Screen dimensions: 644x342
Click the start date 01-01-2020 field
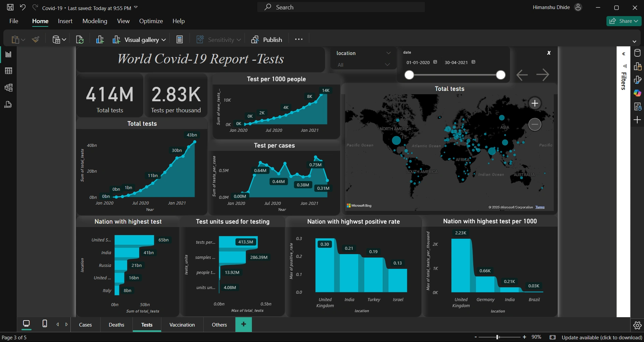coord(418,62)
